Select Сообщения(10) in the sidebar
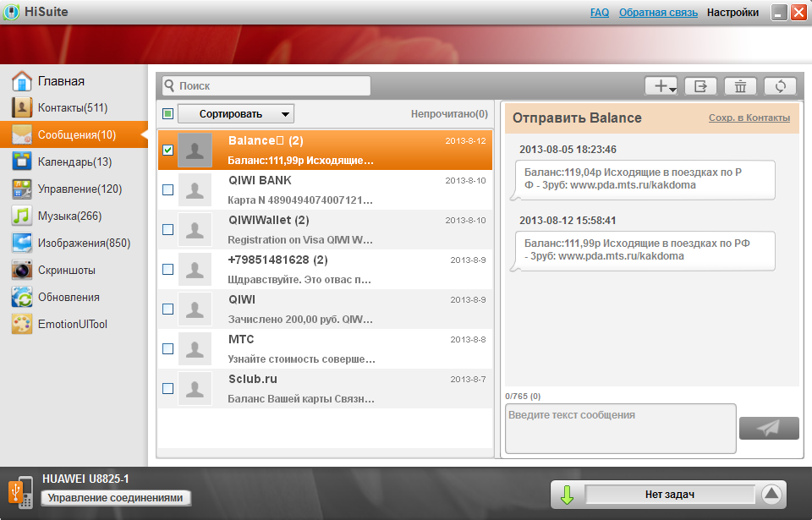 click(74, 134)
